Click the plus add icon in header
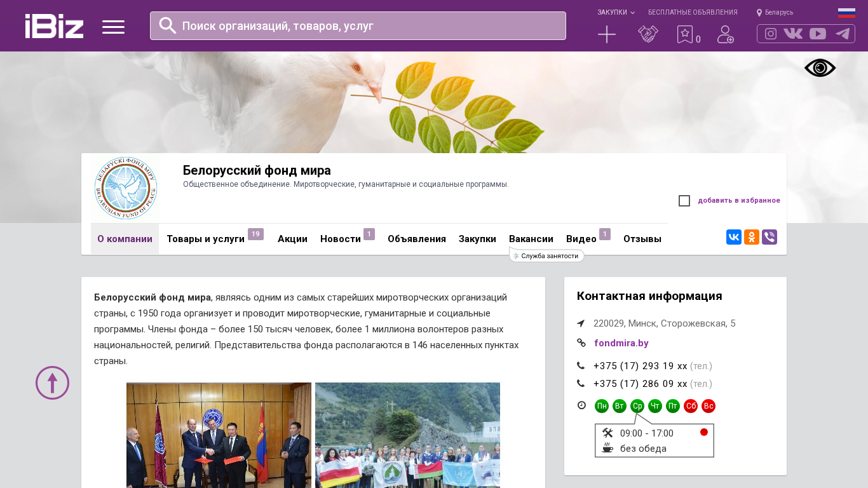 click(607, 34)
